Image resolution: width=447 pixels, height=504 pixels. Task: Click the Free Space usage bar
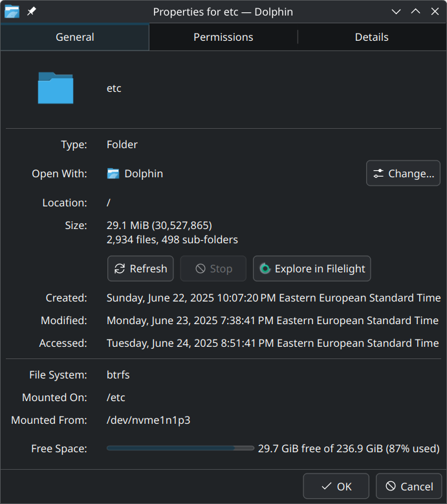click(180, 448)
